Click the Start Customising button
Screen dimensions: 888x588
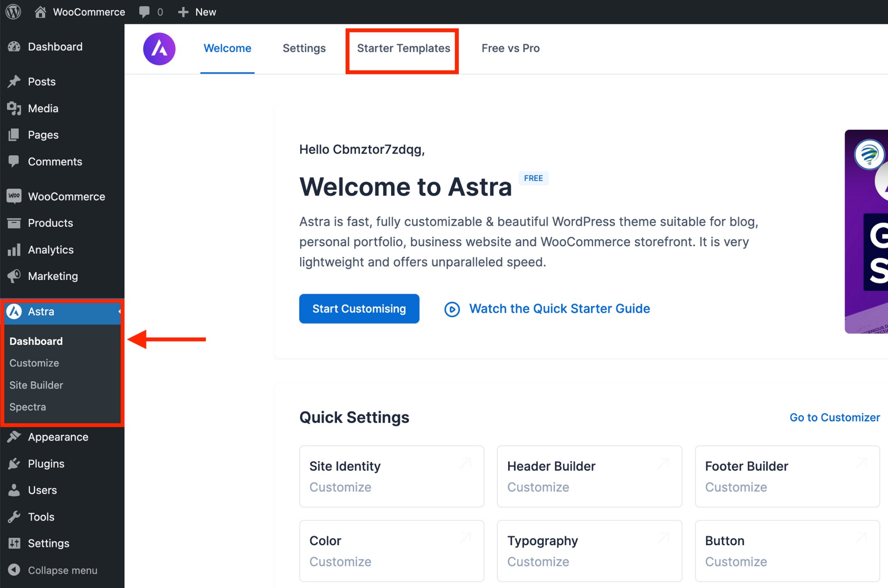click(x=359, y=309)
